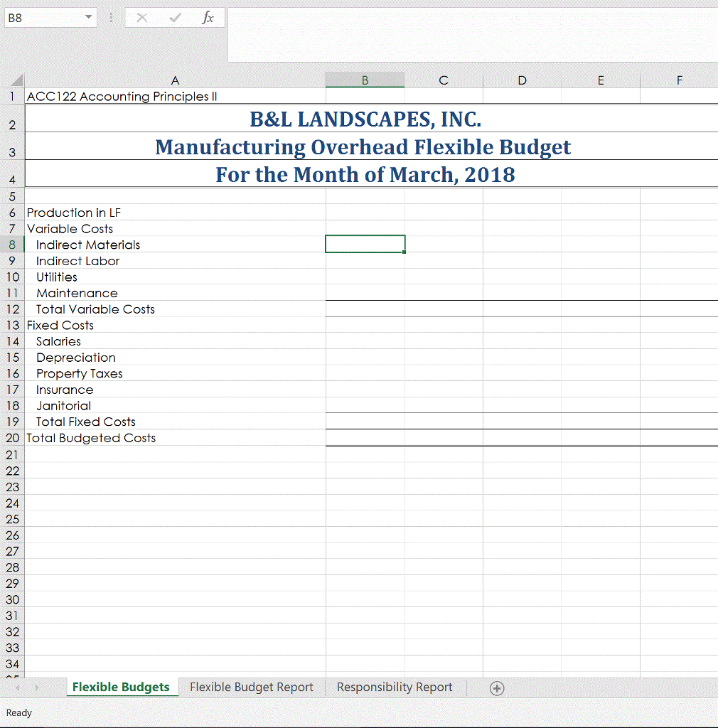
Task: Click the Select All corner triangle
Action: pos(17,80)
